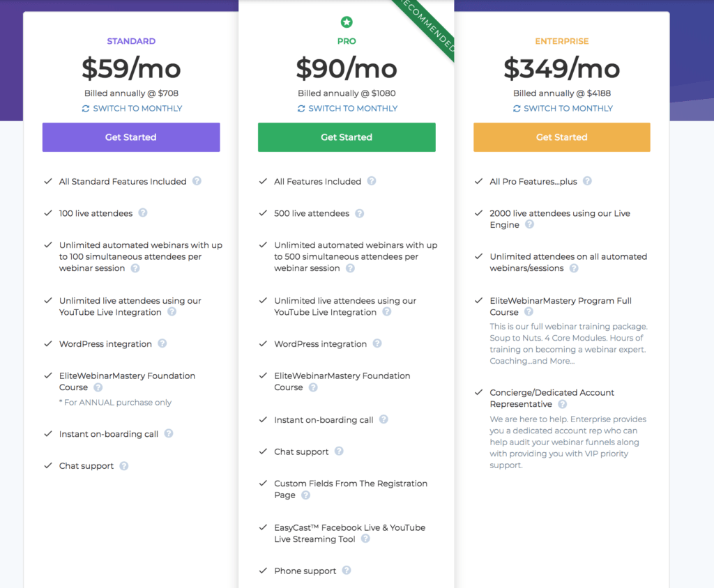
Task: Click help icon for Standard Instant on-boarding call
Action: point(169,433)
